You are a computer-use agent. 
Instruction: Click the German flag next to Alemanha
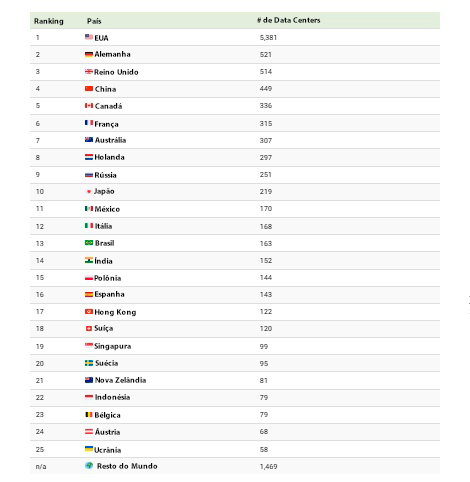click(89, 54)
